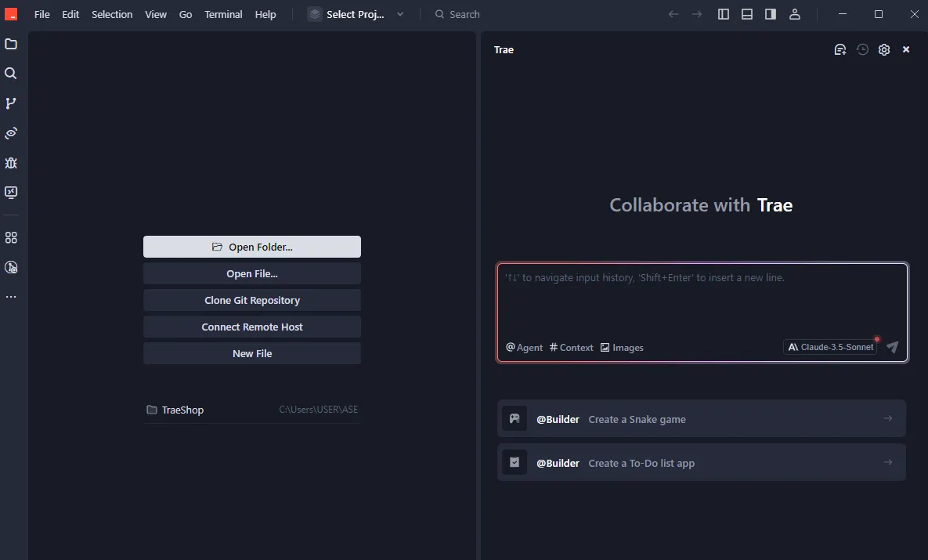Open the Go menu
928x560 pixels.
coord(186,14)
